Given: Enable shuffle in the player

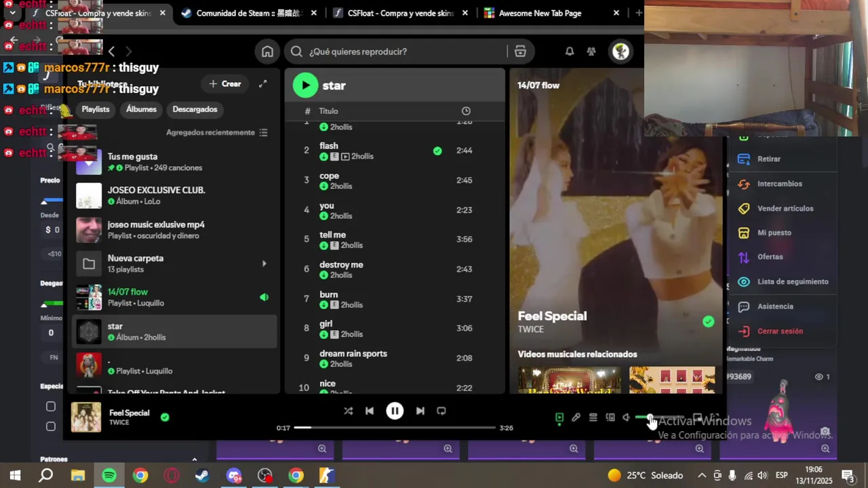Looking at the screenshot, I should (349, 411).
